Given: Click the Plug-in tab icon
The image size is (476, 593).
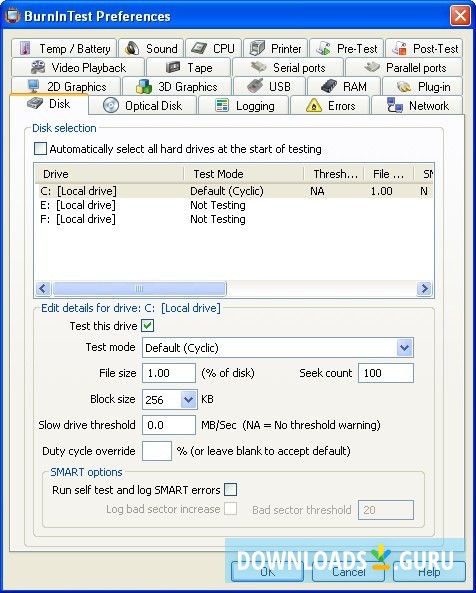Looking at the screenshot, I should pyautogui.click(x=404, y=87).
